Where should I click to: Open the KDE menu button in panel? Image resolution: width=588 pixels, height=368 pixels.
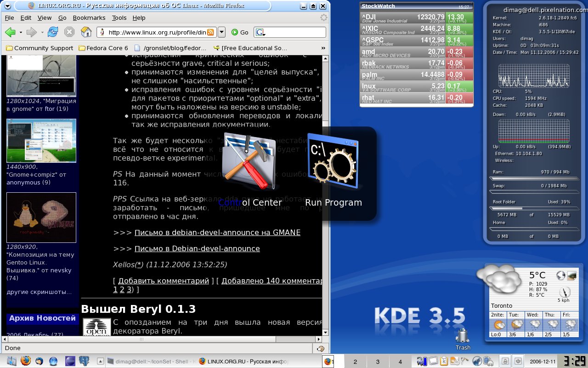[x=11, y=361]
